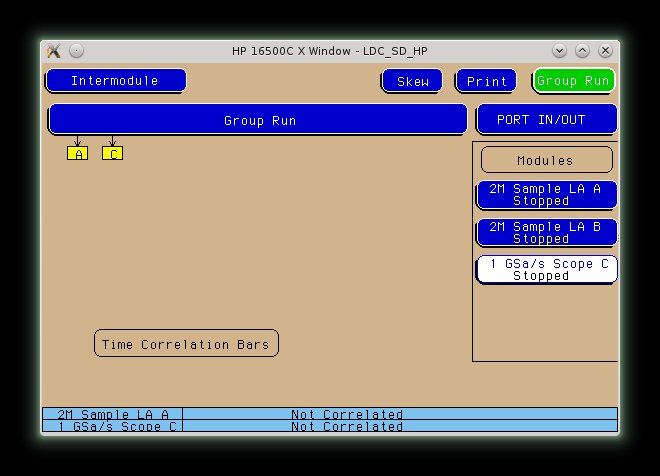Click the Print button
The image size is (660, 476).
click(486, 81)
